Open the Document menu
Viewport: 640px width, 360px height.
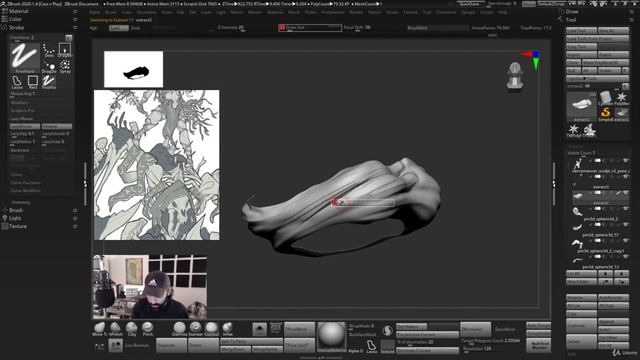[x=147, y=12]
